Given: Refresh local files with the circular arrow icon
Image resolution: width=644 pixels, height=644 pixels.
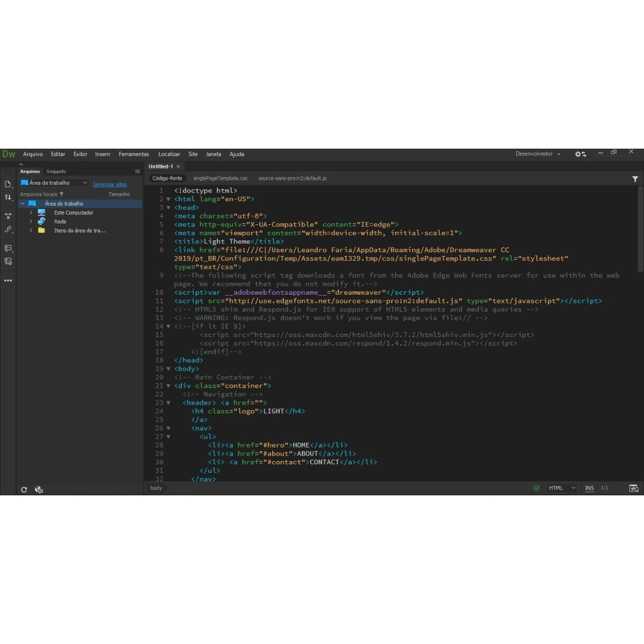Looking at the screenshot, I should (x=24, y=489).
